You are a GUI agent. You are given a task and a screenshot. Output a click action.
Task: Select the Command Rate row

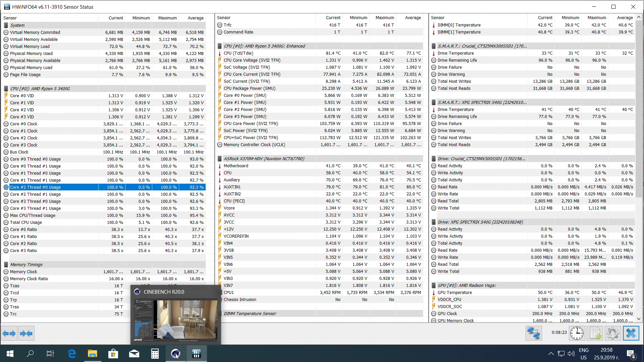(320, 32)
